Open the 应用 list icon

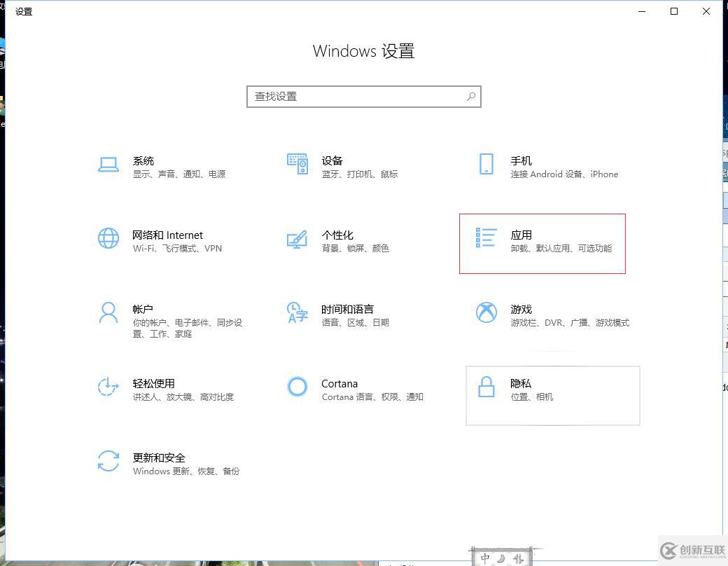486,237
